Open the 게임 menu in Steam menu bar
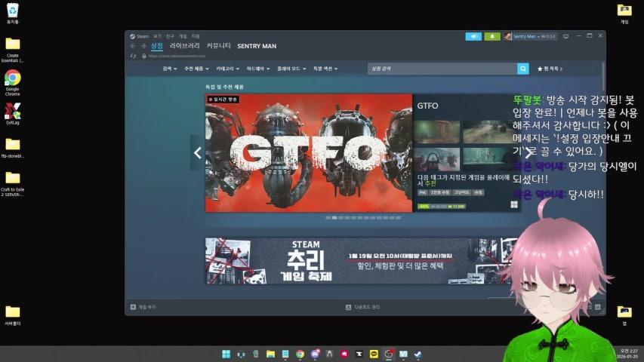Image resolution: width=644 pixels, height=362 pixels. tap(183, 36)
